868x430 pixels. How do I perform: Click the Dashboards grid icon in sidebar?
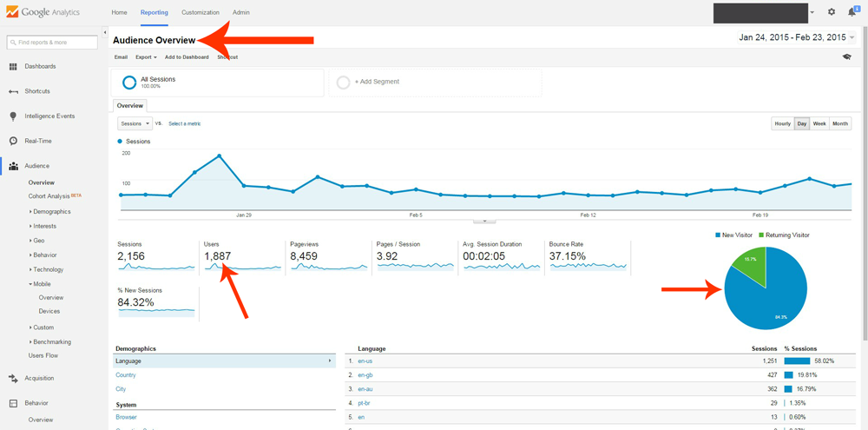(13, 67)
